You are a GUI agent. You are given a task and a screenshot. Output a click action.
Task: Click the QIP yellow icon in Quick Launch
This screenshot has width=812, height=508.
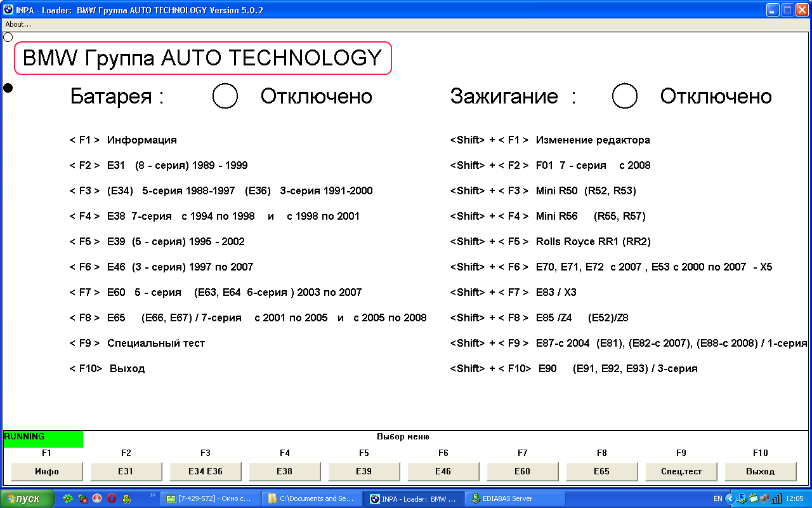point(126,498)
